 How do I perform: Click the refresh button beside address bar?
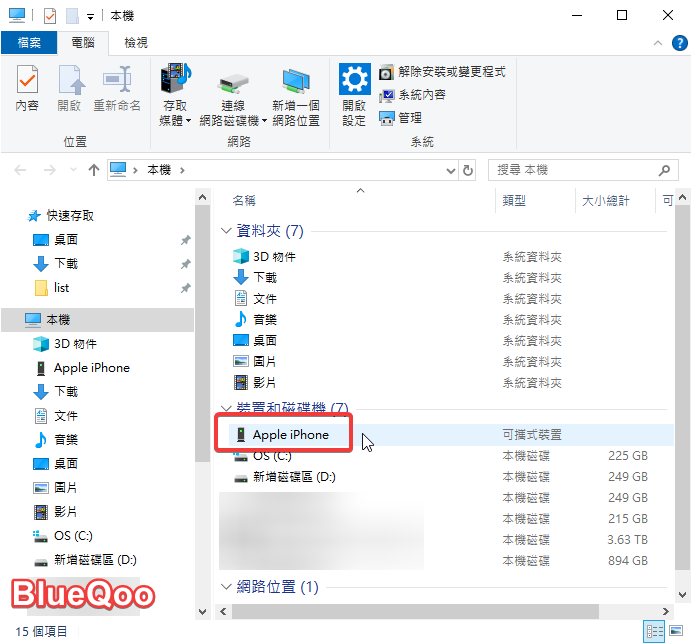467,170
